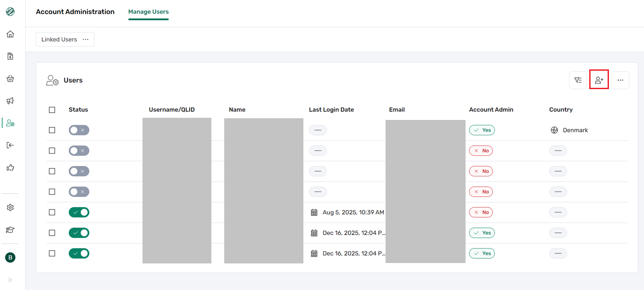Click the Account Administration heading
The width and height of the screenshot is (644, 290).
point(75,12)
